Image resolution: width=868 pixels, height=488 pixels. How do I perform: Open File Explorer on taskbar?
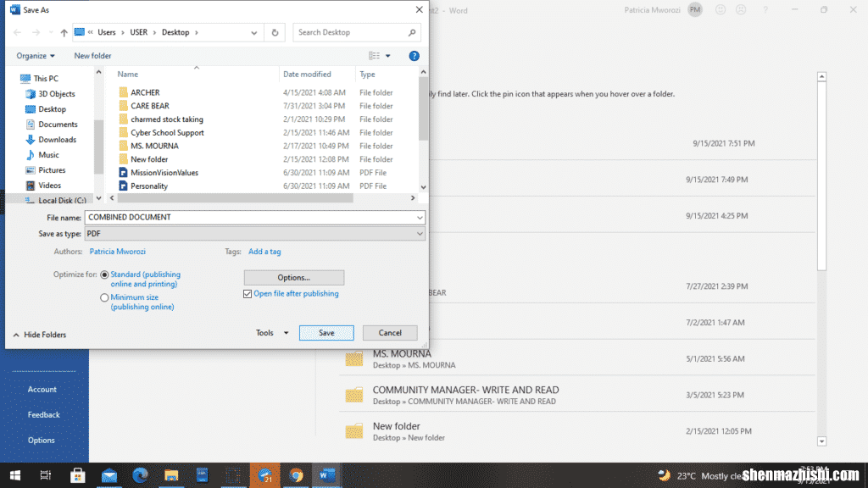(171, 475)
